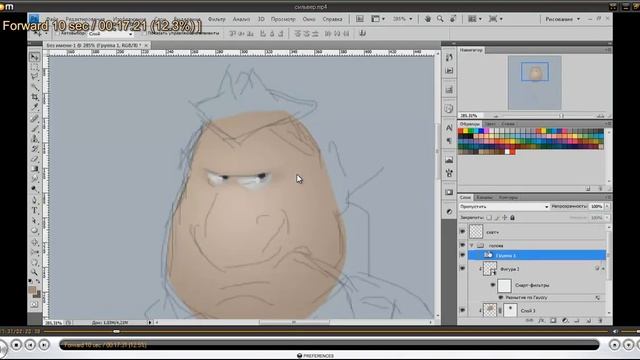640x360 pixels.
Task: Click the Rotate View icon in the application bar
Action: coord(453,19)
